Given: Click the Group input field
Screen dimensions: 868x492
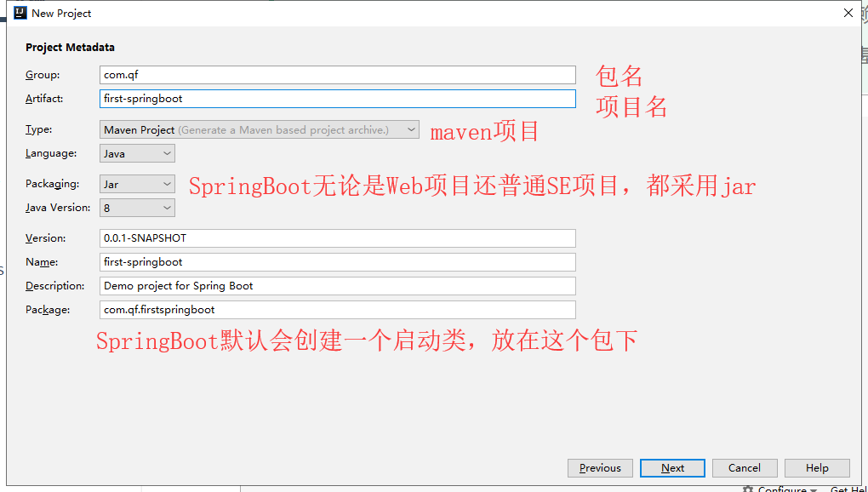Looking at the screenshot, I should (x=338, y=75).
